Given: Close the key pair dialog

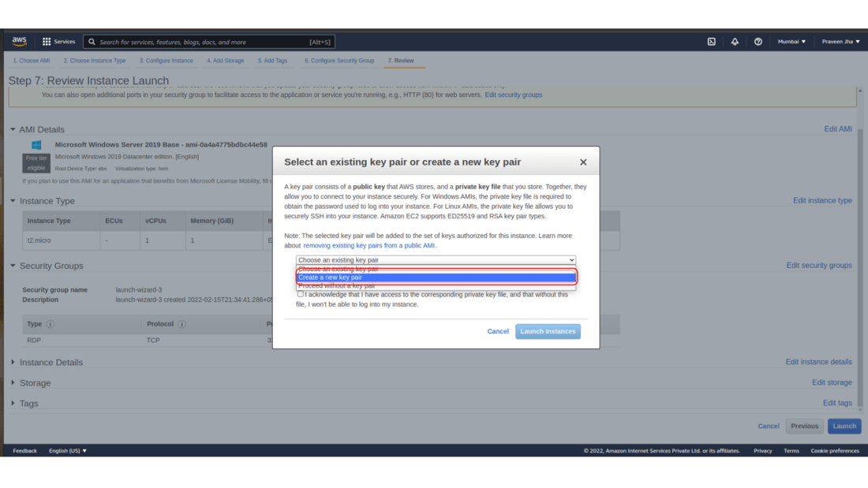Looking at the screenshot, I should (x=583, y=162).
